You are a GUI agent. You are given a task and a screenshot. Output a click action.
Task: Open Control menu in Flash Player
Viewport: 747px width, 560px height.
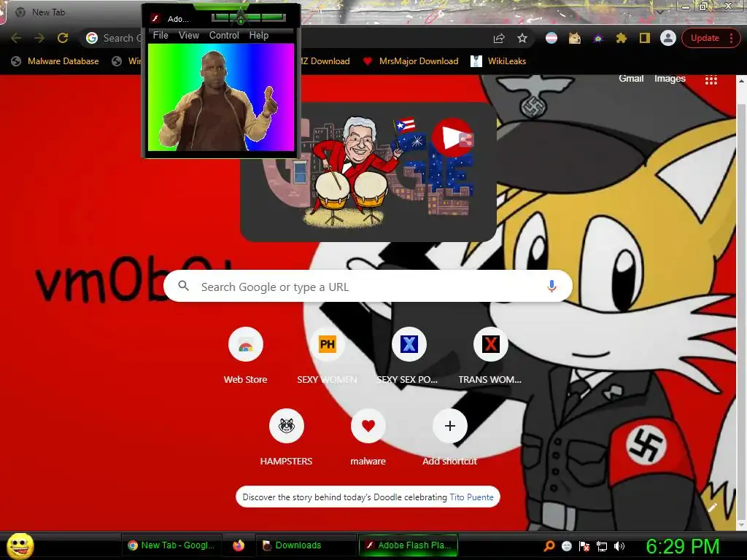click(x=224, y=35)
